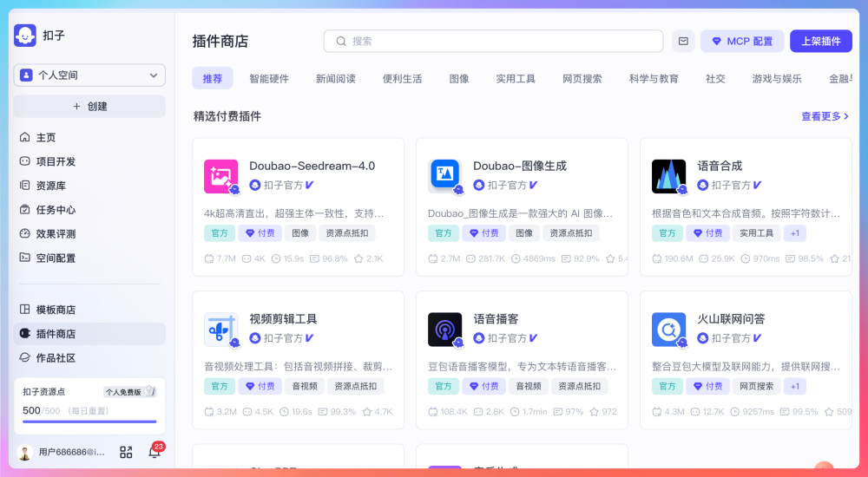
Task: Click the 视频剪辑工具 plugin icon
Action: click(220, 330)
